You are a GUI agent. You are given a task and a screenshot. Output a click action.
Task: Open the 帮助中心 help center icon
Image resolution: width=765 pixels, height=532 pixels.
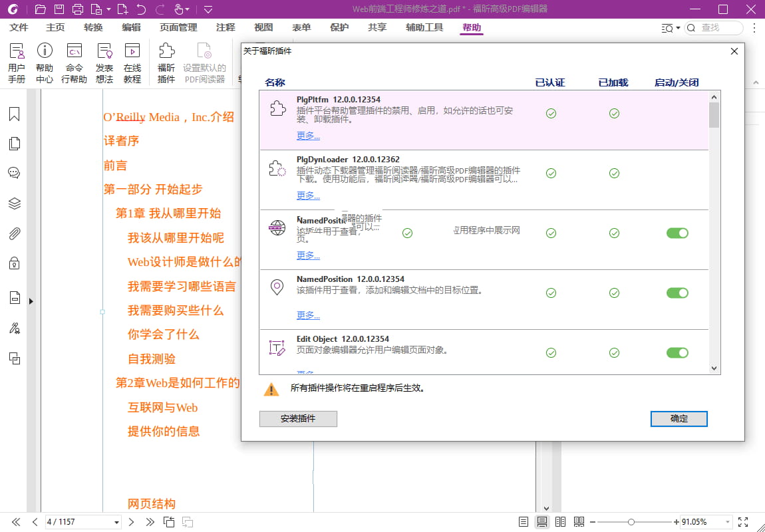45,63
